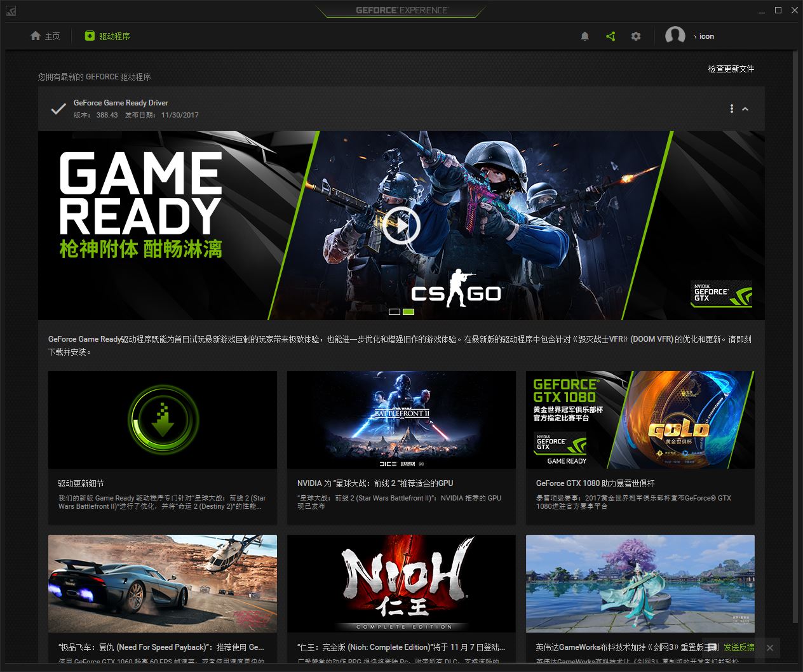The width and height of the screenshot is (803, 672).
Task: Go to the 主页 tab
Action: coord(45,36)
